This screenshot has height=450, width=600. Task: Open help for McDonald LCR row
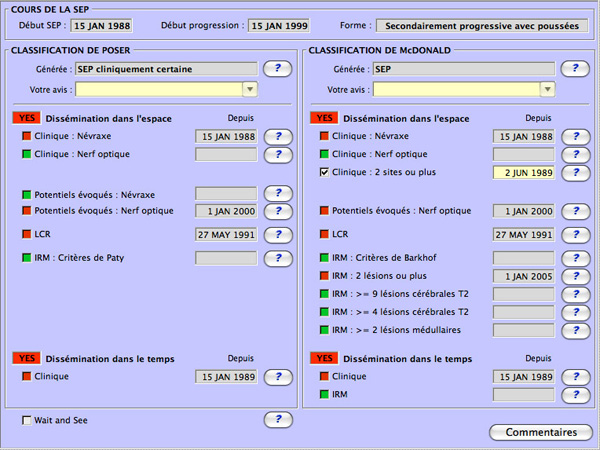576,235
